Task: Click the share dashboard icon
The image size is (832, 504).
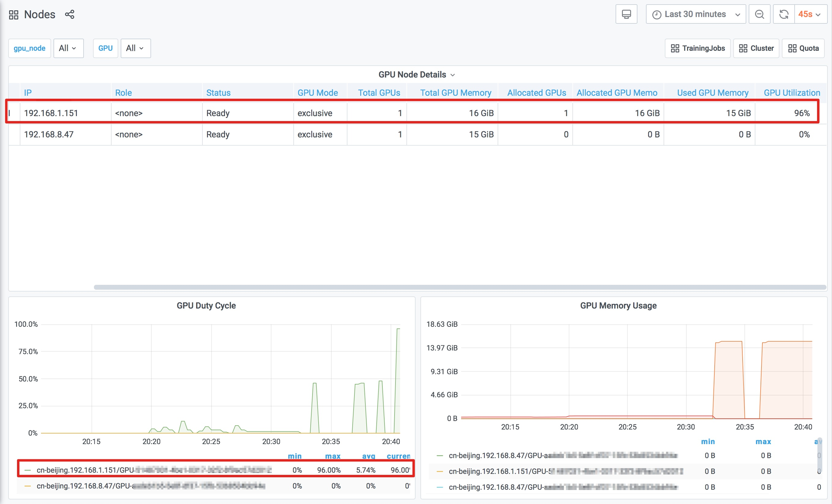Action: pos(70,15)
